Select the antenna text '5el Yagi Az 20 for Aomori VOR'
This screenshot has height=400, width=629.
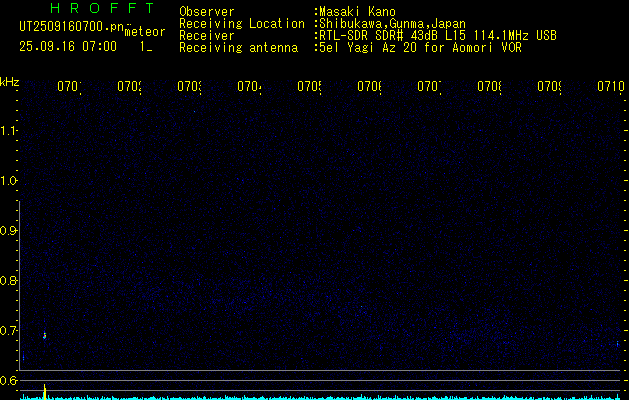coord(420,48)
